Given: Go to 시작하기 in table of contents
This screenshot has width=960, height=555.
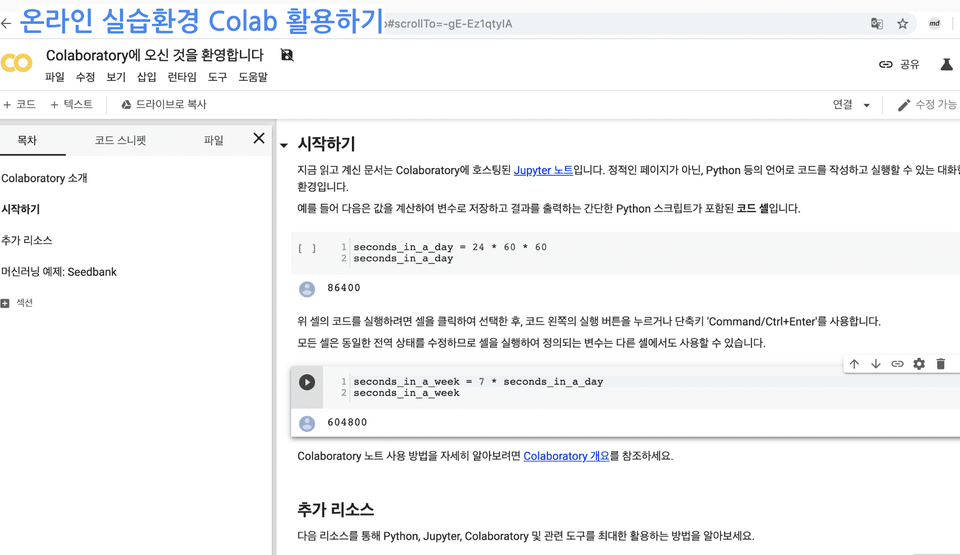Looking at the screenshot, I should [x=20, y=210].
